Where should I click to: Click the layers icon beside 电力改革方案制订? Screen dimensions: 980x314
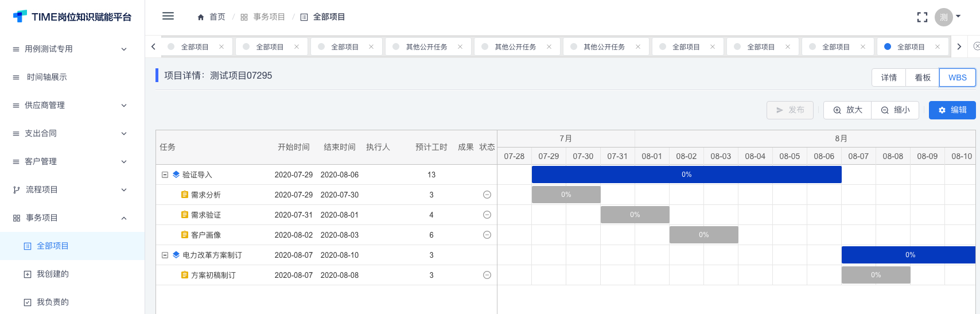pyautogui.click(x=176, y=255)
